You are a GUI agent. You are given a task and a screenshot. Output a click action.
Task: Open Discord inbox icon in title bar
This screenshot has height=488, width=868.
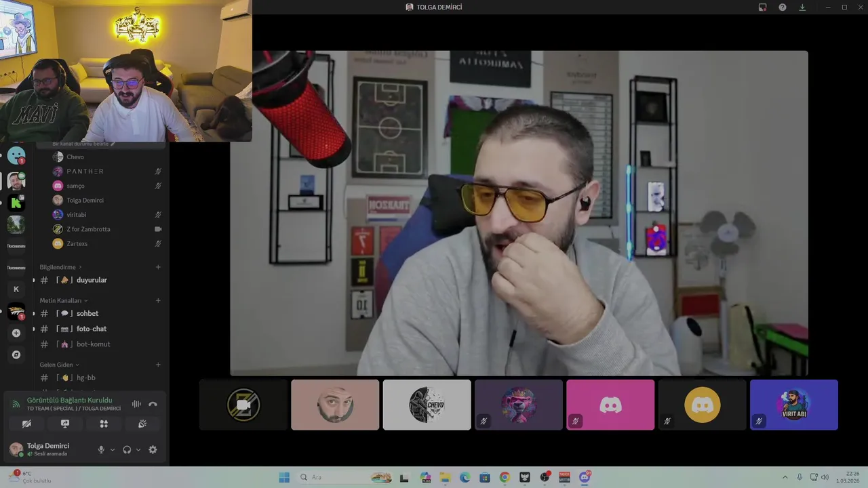pos(762,7)
